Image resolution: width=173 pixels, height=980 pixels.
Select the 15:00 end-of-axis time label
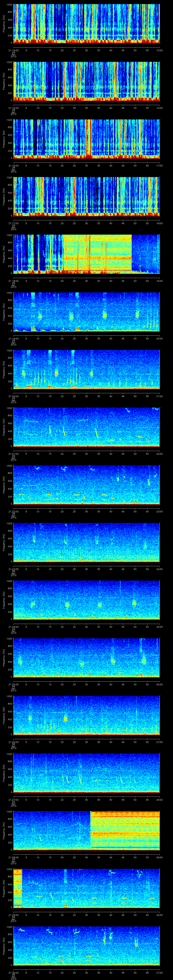[x=159, y=50]
